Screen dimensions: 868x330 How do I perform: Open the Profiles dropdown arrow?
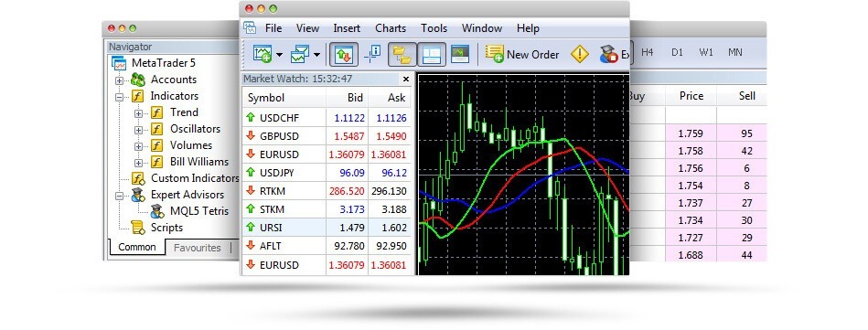click(316, 54)
